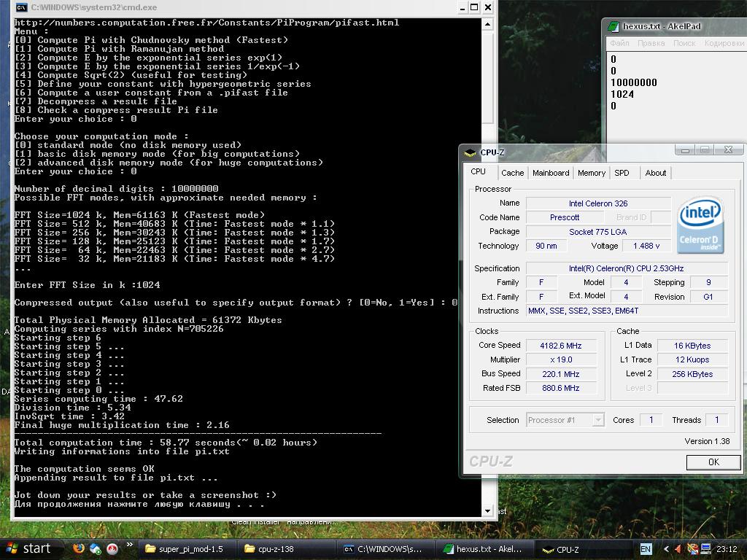
Task: Click the cmd window scrollbar thumb
Action: click(x=487, y=77)
